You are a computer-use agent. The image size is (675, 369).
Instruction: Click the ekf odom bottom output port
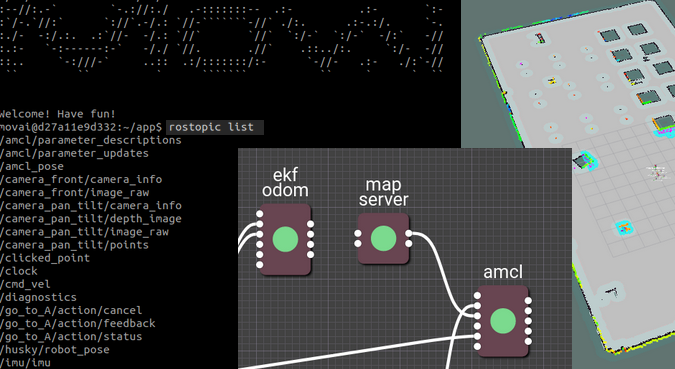pyautogui.click(x=310, y=254)
